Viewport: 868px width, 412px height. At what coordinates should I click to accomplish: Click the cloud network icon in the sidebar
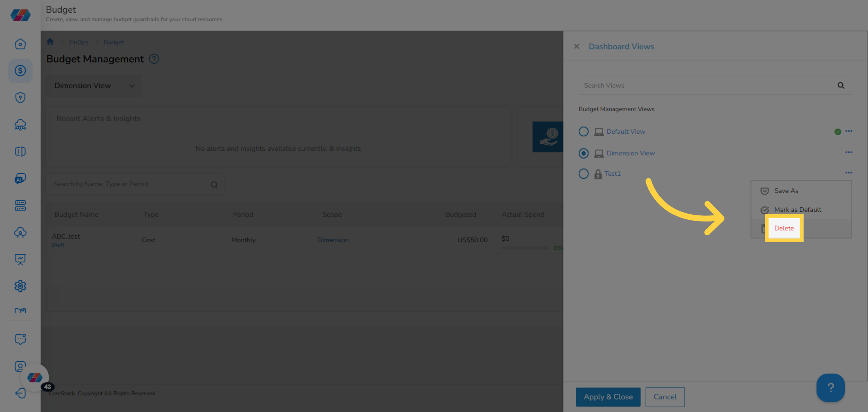point(20,125)
